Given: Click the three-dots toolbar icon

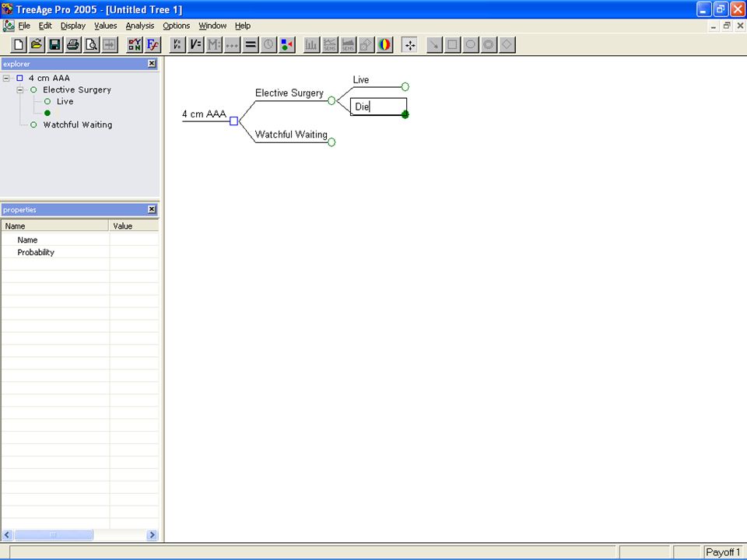Looking at the screenshot, I should click(232, 45).
